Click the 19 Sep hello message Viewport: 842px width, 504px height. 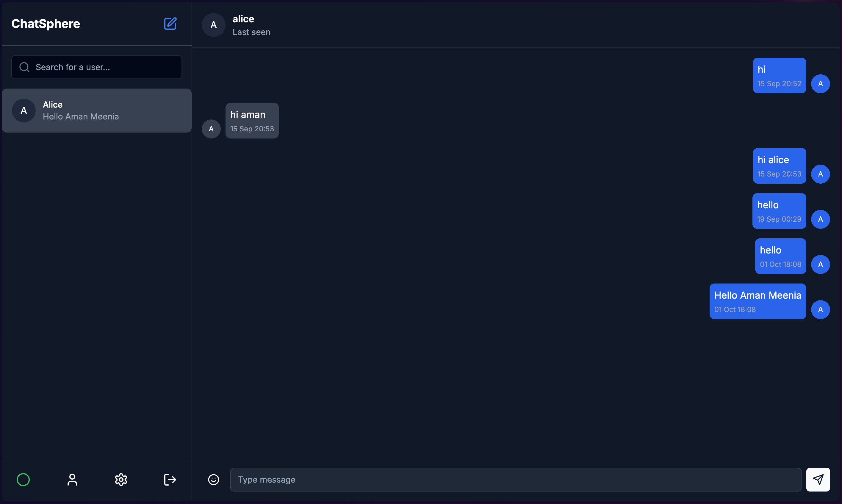tap(779, 211)
